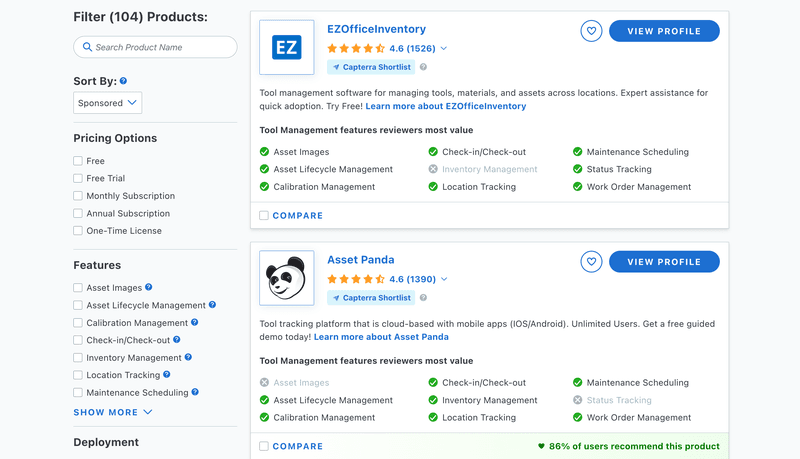Follow Learn more about Asset Panda link

coord(381,337)
